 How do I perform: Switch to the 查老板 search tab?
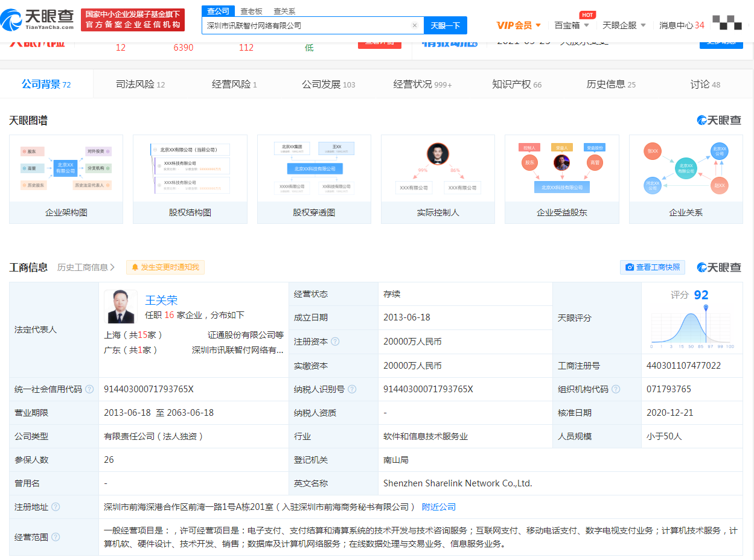coord(251,11)
